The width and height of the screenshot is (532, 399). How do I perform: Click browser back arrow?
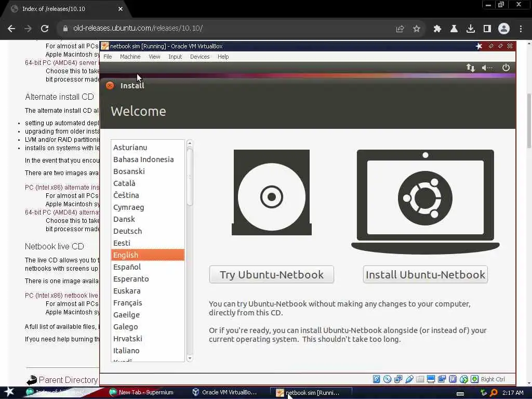11,29
